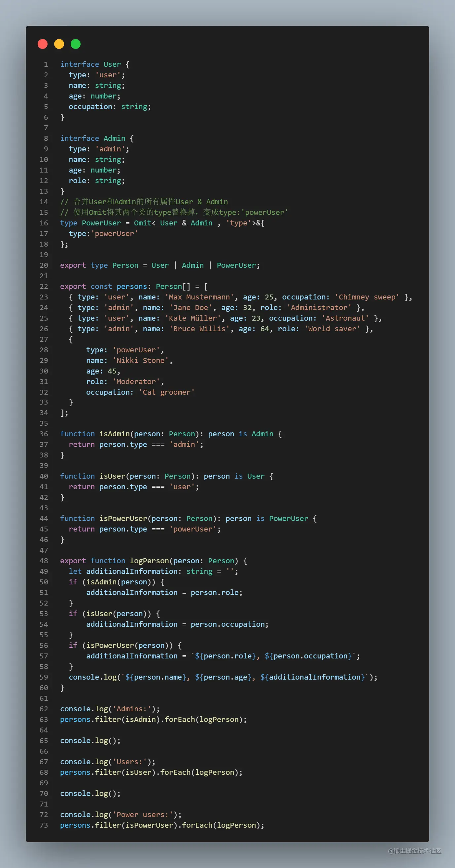The image size is (455, 868).
Task: Click the 'Kate Müller' string
Action: click(193, 318)
